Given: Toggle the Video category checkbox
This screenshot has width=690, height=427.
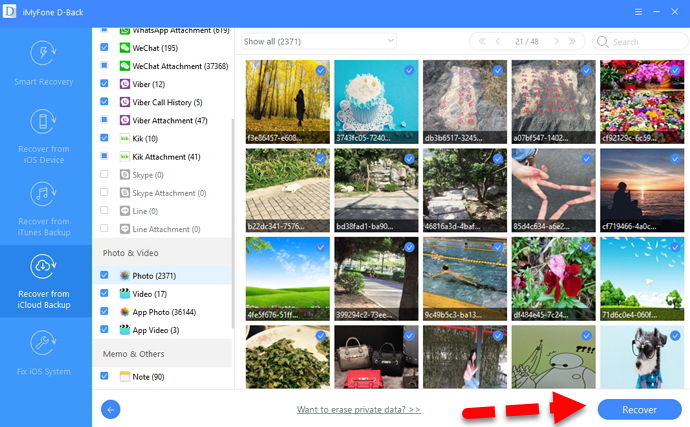Looking at the screenshot, I should point(105,294).
